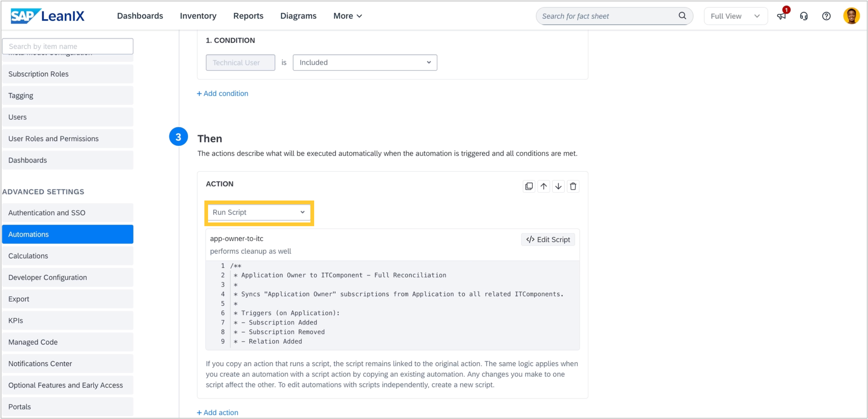The height and width of the screenshot is (419, 868).
Task: Move action down with arrow icon
Action: 558,186
